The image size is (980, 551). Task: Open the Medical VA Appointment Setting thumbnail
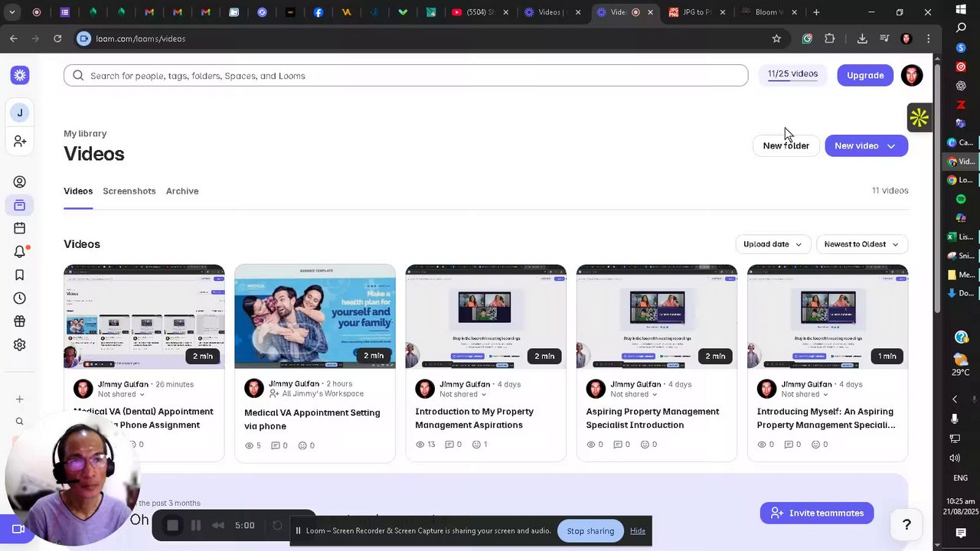[x=315, y=317]
